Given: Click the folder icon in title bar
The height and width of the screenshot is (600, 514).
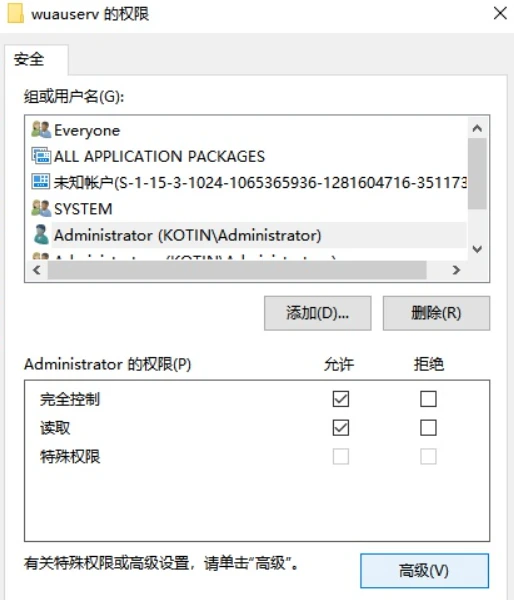Looking at the screenshot, I should coord(16,13).
